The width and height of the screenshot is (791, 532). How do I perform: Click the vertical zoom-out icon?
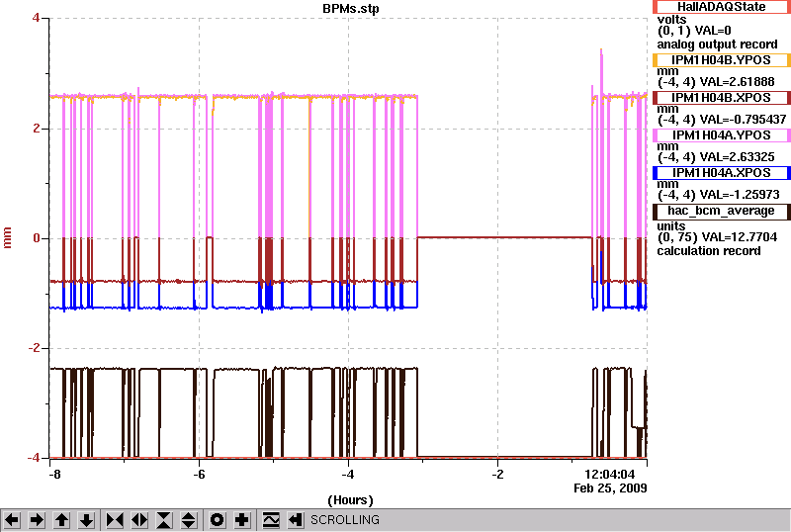point(189,520)
